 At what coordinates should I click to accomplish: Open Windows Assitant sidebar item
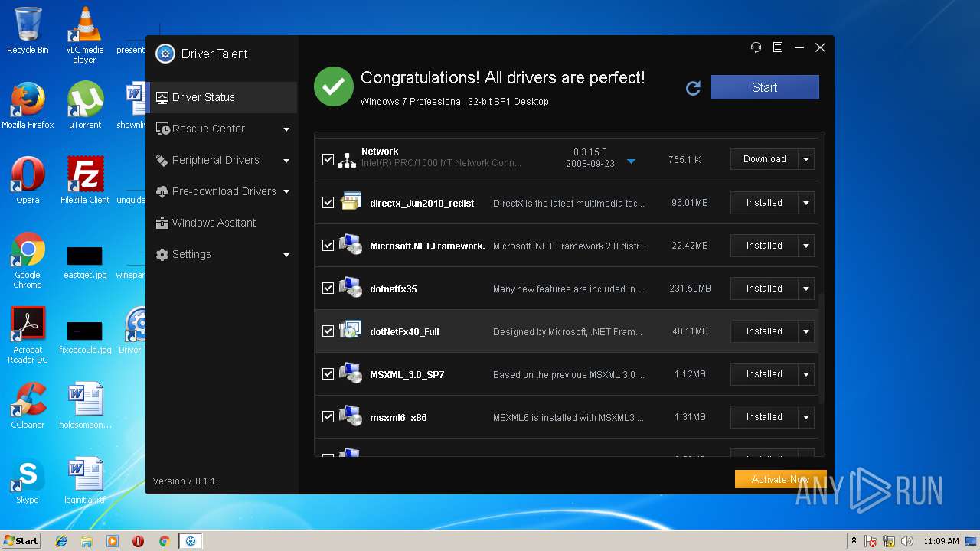pos(222,223)
